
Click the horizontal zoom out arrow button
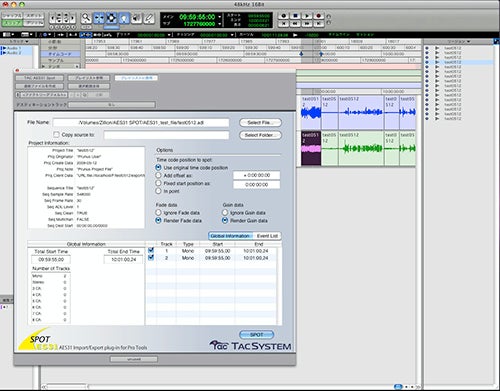click(53, 18)
